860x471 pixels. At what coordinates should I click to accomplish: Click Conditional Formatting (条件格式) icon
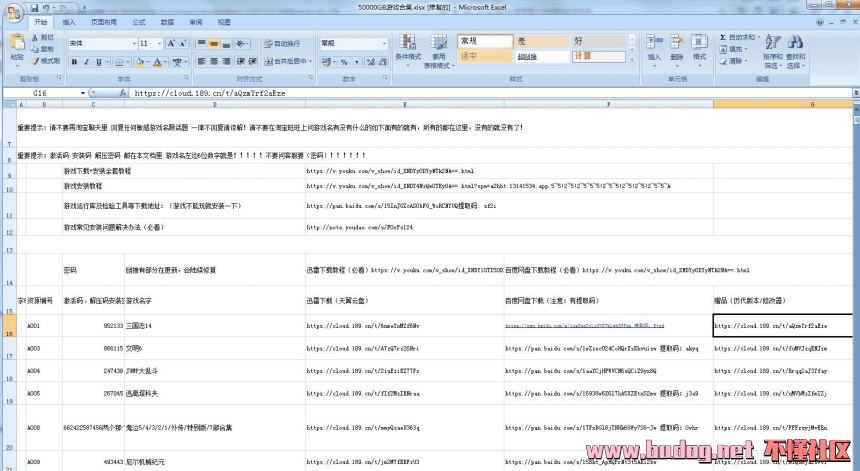click(x=407, y=50)
